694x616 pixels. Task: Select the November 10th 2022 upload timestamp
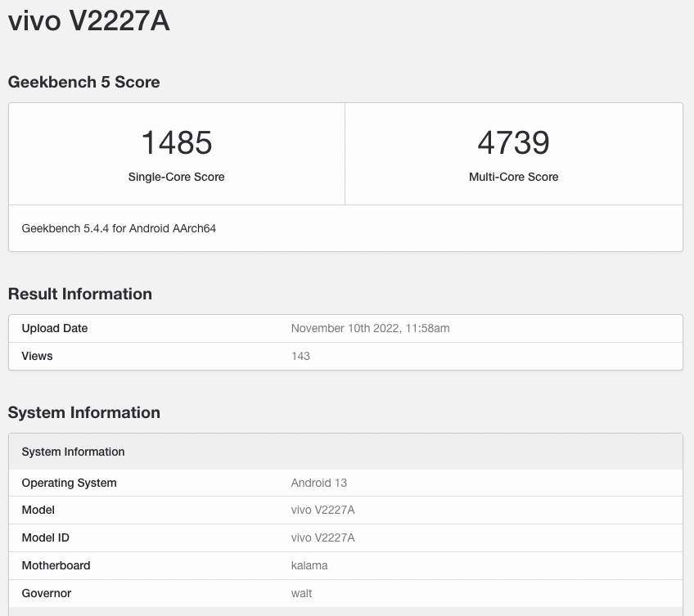click(x=370, y=328)
